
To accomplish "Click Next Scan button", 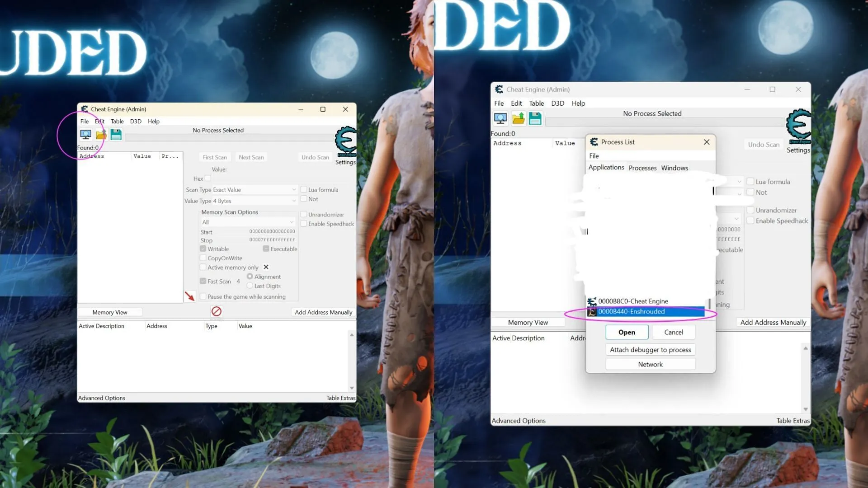I will (251, 157).
